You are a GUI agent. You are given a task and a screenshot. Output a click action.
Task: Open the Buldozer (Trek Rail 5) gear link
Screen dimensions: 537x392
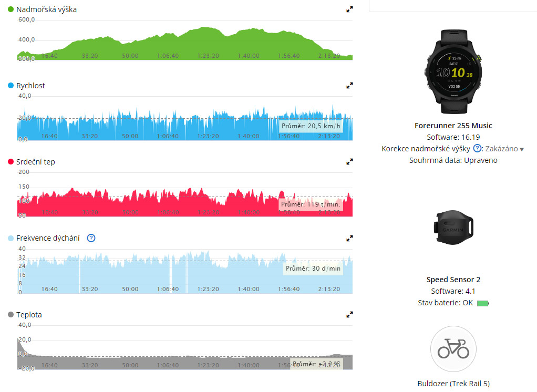(453, 384)
